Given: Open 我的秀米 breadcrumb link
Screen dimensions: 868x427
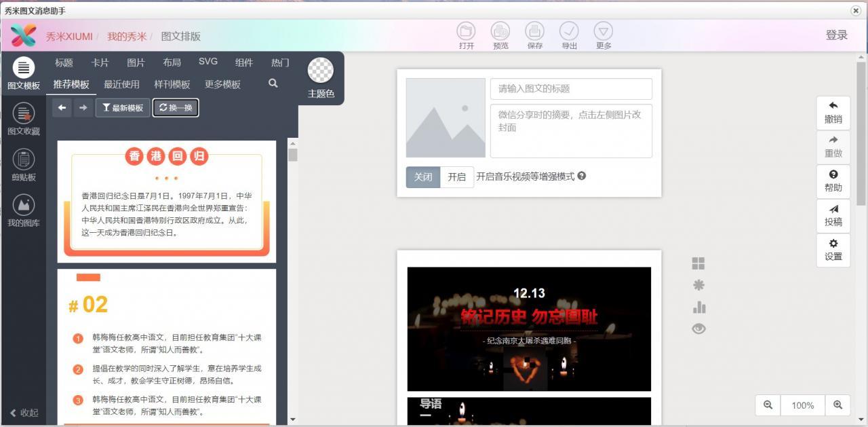Looking at the screenshot, I should (127, 36).
